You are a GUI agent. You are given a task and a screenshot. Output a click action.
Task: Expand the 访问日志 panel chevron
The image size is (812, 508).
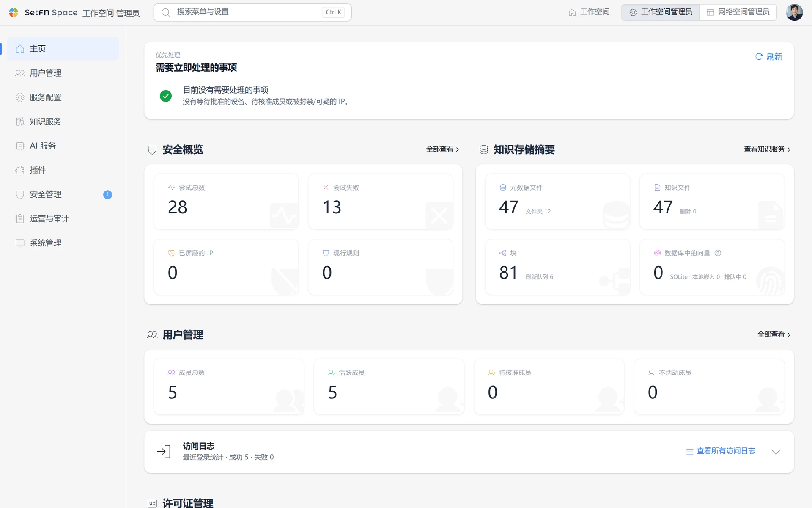[x=776, y=452]
